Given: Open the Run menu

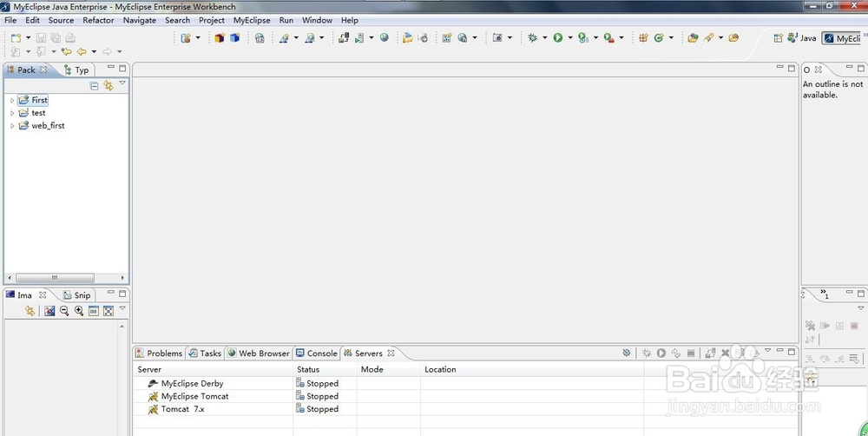Looking at the screenshot, I should [x=286, y=20].
